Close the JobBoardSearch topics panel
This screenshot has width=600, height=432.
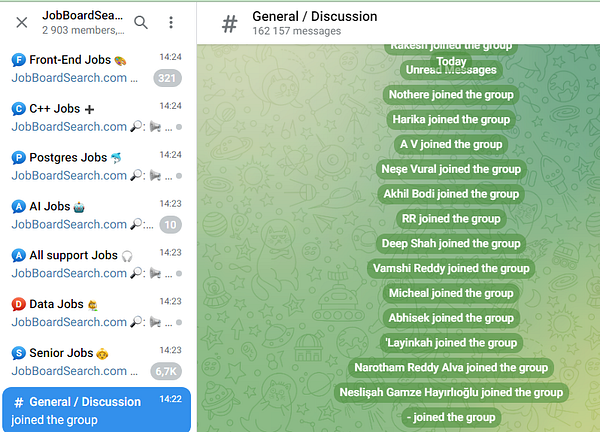[x=22, y=23]
